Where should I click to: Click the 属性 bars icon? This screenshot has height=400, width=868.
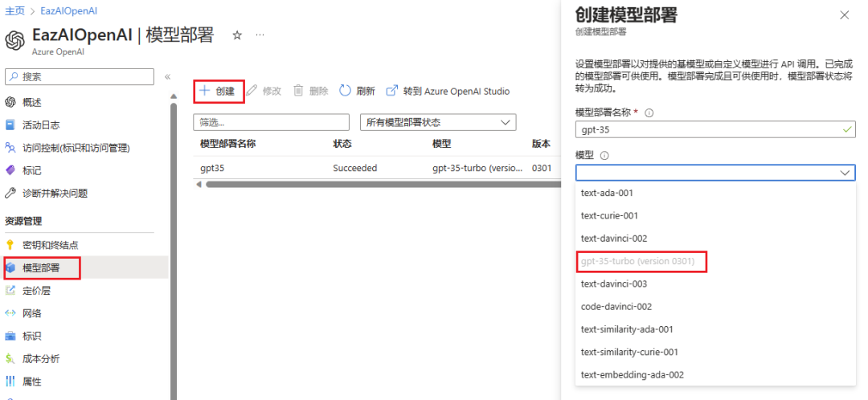point(10,382)
